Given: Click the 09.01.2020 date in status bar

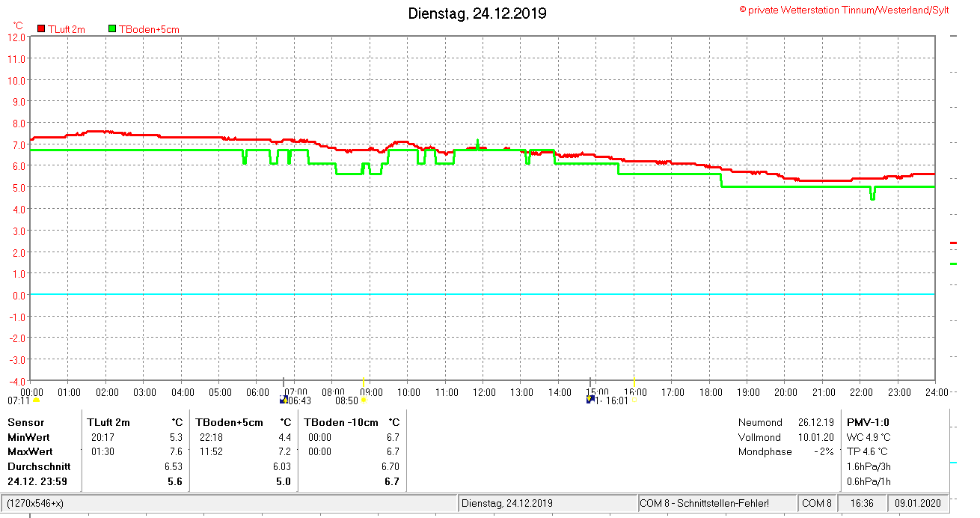Looking at the screenshot, I should click(918, 503).
